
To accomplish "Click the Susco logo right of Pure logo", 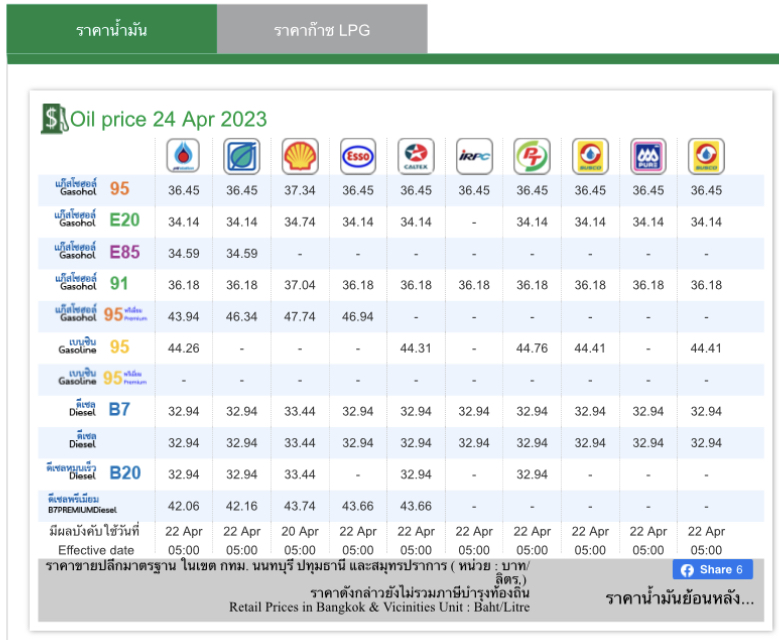I will [x=706, y=156].
